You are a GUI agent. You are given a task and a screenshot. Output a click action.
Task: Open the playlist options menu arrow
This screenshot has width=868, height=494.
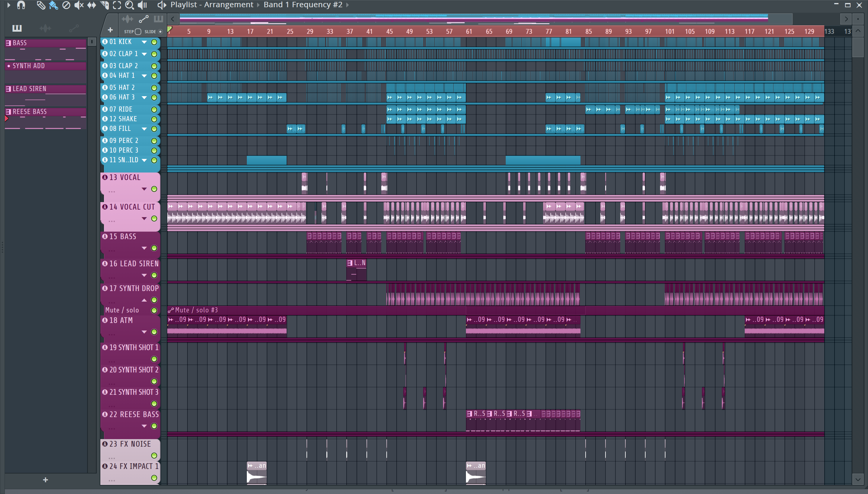point(8,5)
